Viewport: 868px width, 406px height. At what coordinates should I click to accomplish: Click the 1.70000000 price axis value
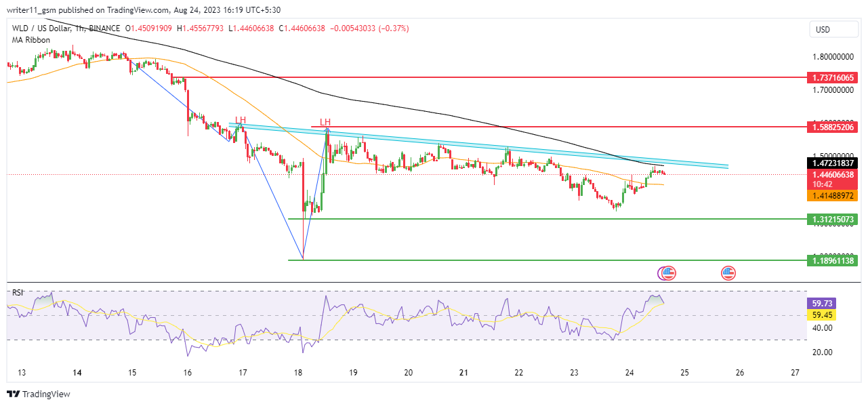[833, 89]
